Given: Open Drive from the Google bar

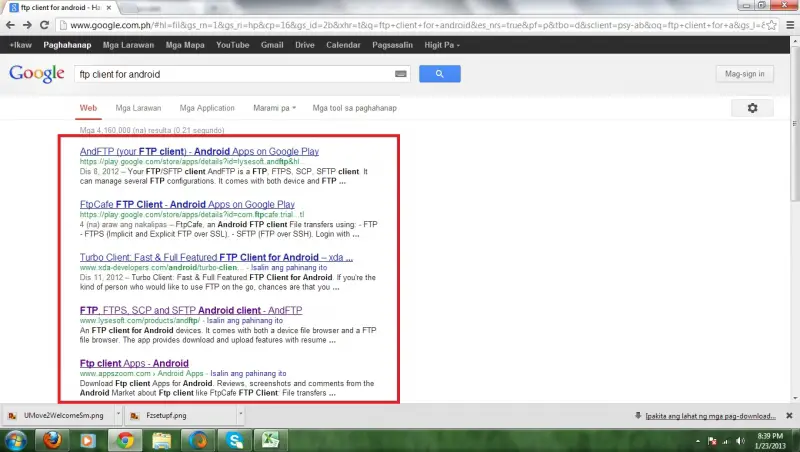Looking at the screenshot, I should coord(305,45).
